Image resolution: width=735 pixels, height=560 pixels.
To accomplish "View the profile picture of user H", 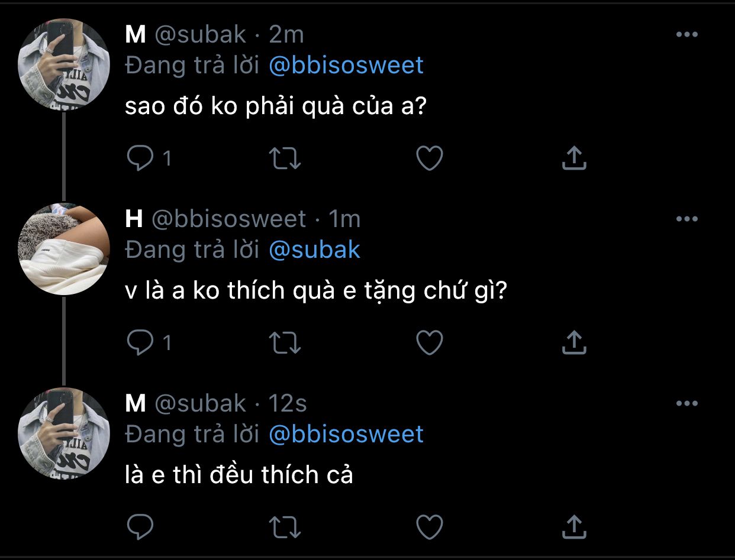I will pyautogui.click(x=64, y=249).
